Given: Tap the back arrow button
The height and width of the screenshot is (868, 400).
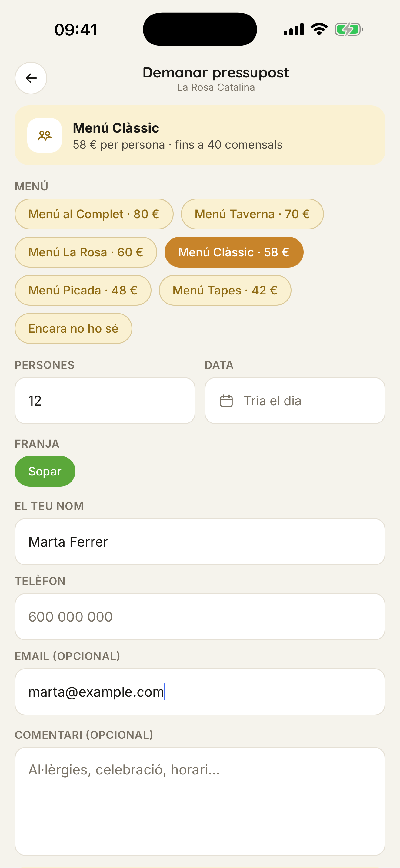Looking at the screenshot, I should (31, 78).
